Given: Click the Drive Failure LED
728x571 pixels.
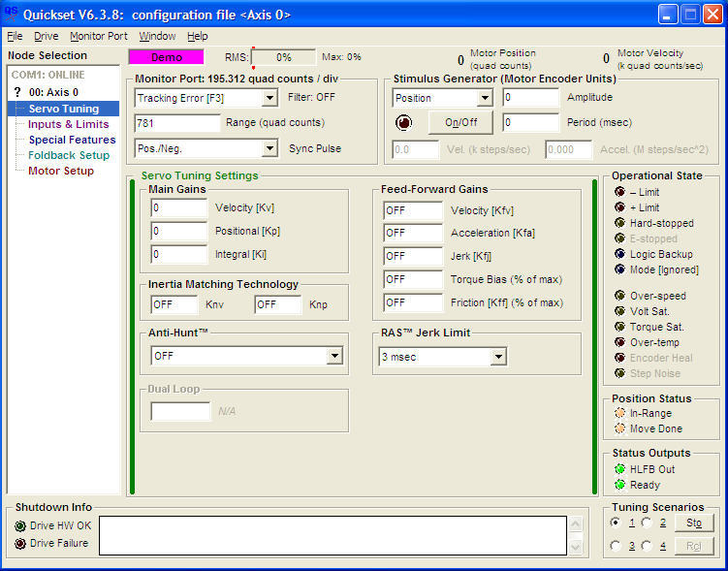Looking at the screenshot, I should (x=20, y=543).
